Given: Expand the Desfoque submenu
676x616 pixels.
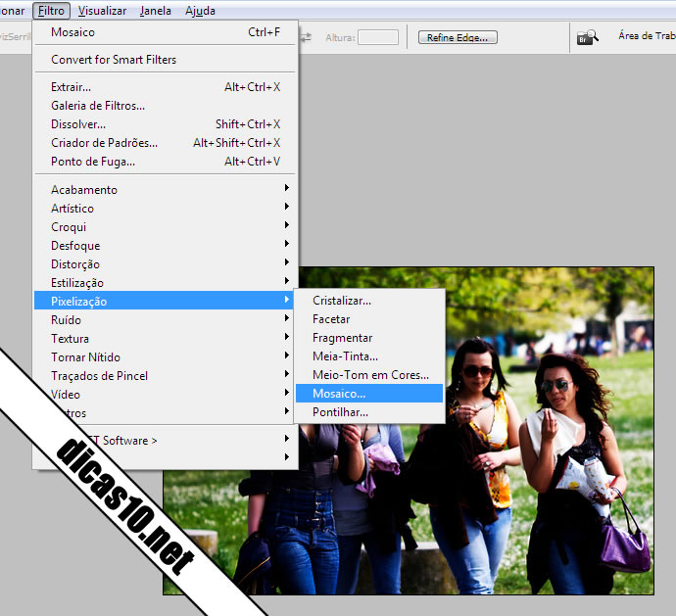Looking at the screenshot, I should coord(166,246).
